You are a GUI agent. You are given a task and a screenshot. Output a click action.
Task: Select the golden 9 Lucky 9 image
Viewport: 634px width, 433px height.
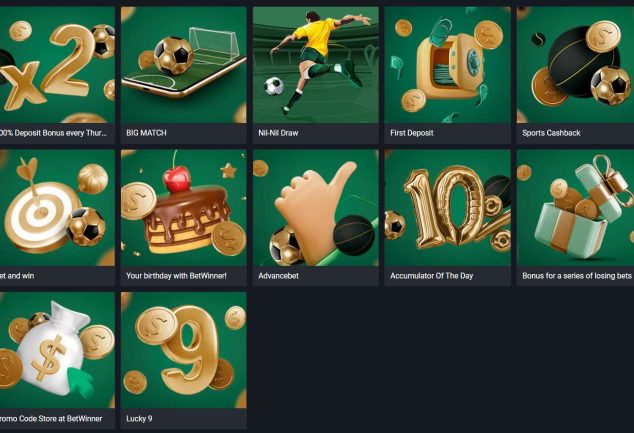pos(184,350)
